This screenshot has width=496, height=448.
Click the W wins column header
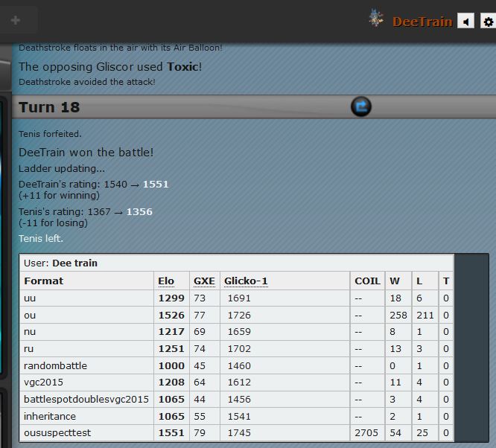pyautogui.click(x=395, y=281)
